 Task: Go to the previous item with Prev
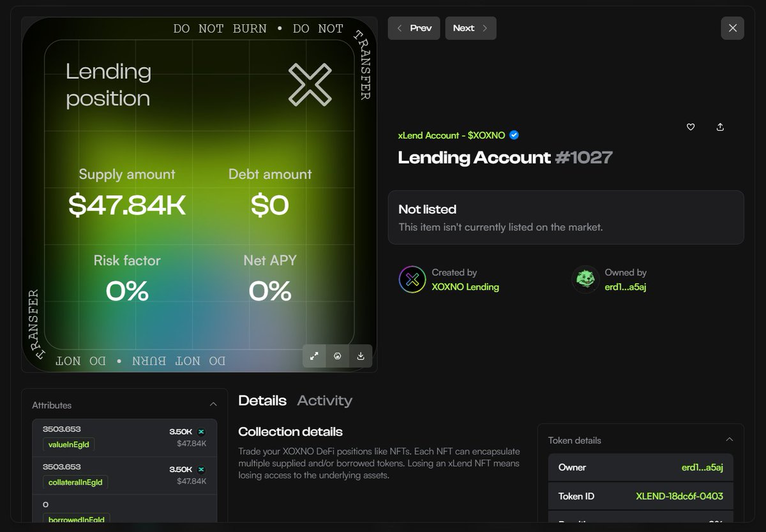click(x=414, y=28)
